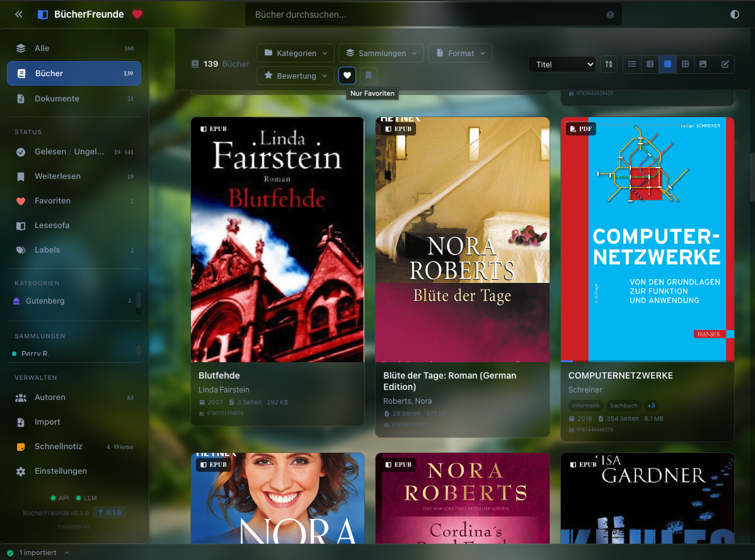Image resolution: width=755 pixels, height=560 pixels.
Task: Open 'Weiterlesen' status entry
Action: (x=74, y=176)
